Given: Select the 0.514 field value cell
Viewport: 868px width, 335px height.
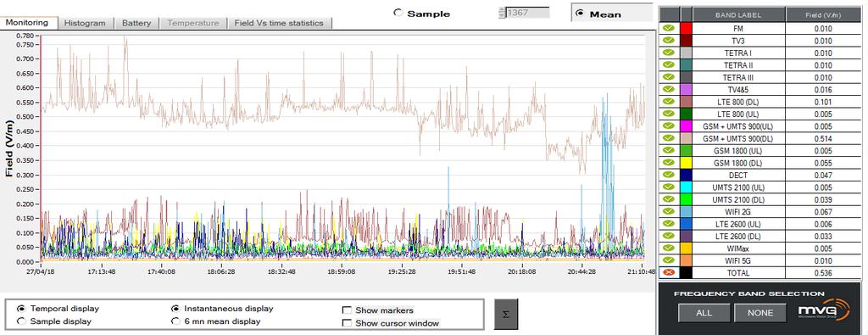Looking at the screenshot, I should (822, 138).
